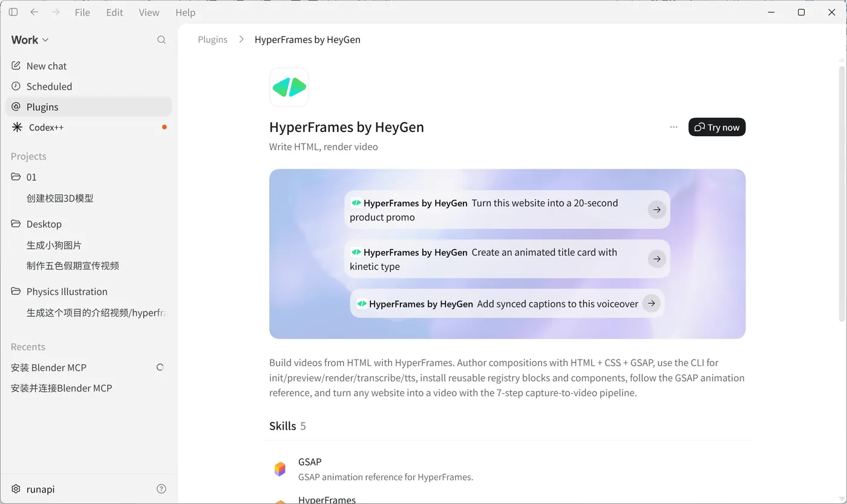Click the Desktop project folder icon

16,224
